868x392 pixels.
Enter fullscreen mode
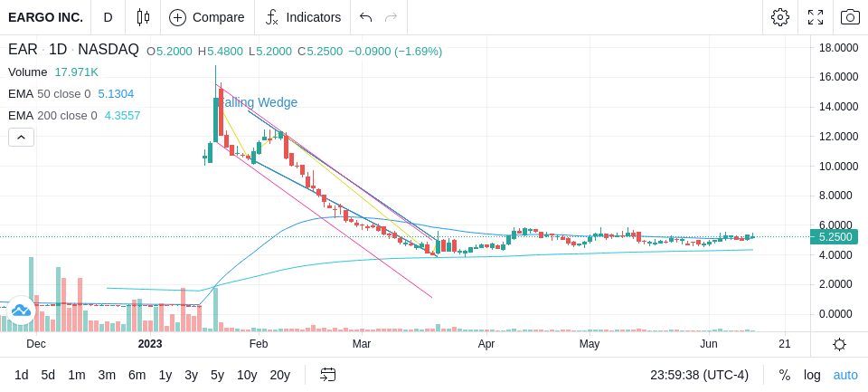click(x=816, y=17)
